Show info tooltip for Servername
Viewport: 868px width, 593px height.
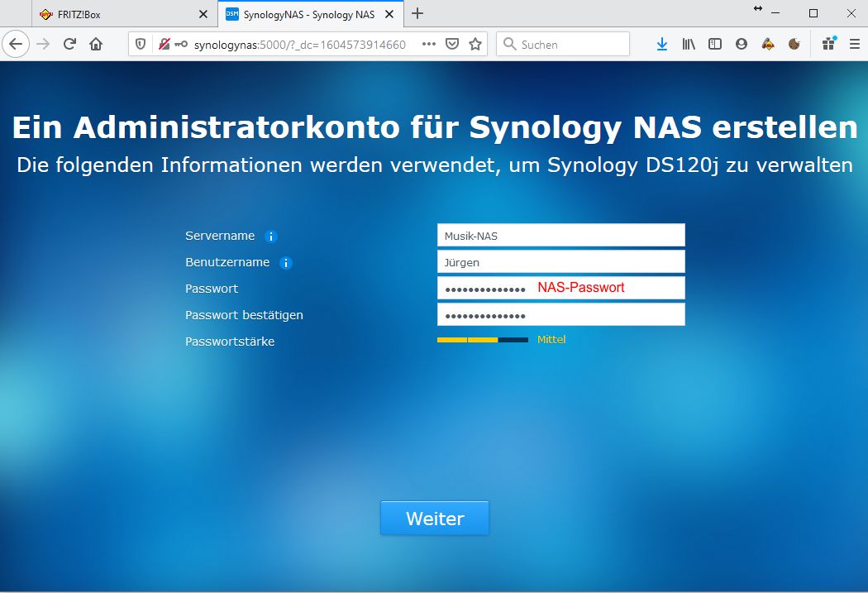click(270, 237)
